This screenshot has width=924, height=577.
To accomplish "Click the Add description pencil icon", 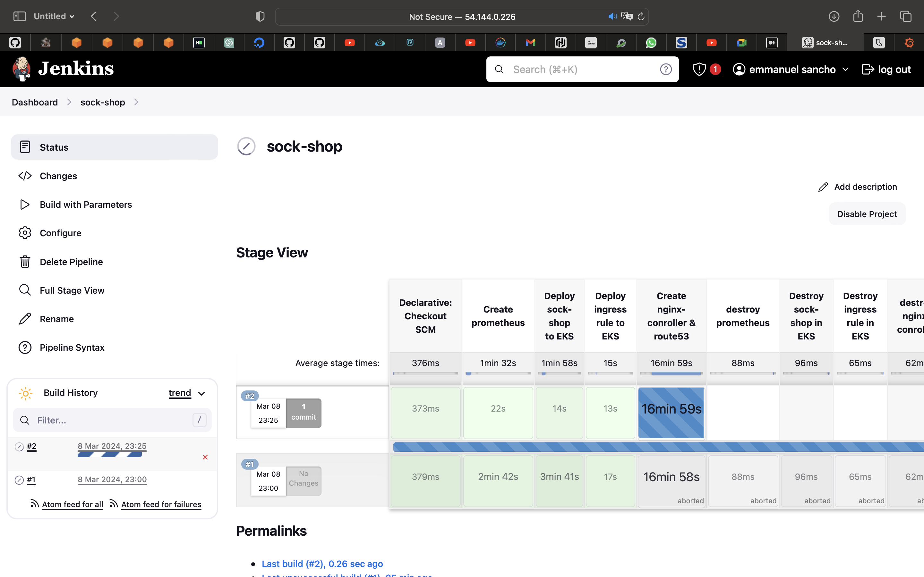I will (823, 187).
